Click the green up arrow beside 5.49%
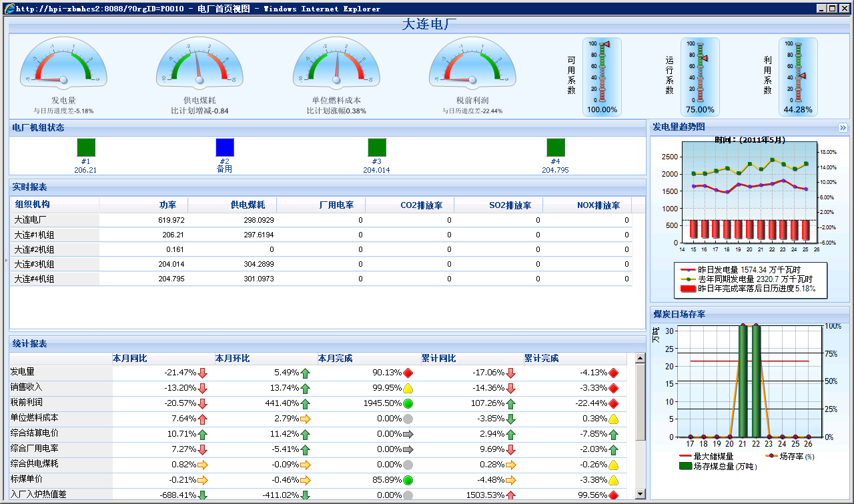854x504 pixels. point(306,373)
